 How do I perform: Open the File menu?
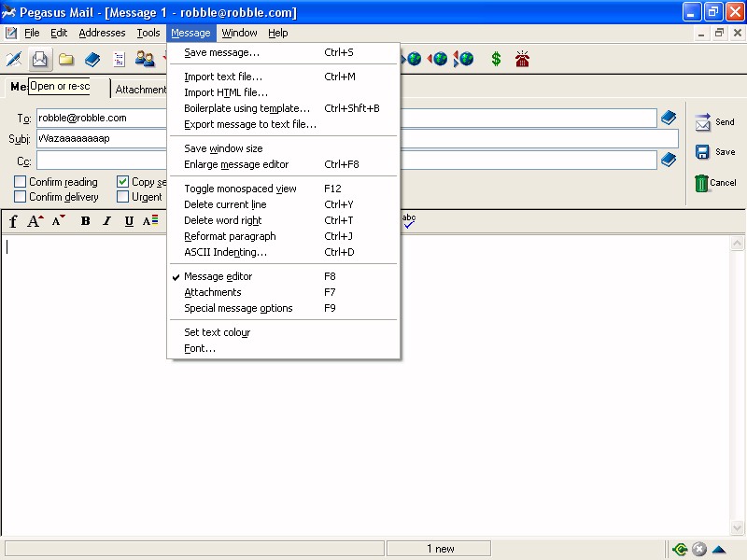click(32, 33)
